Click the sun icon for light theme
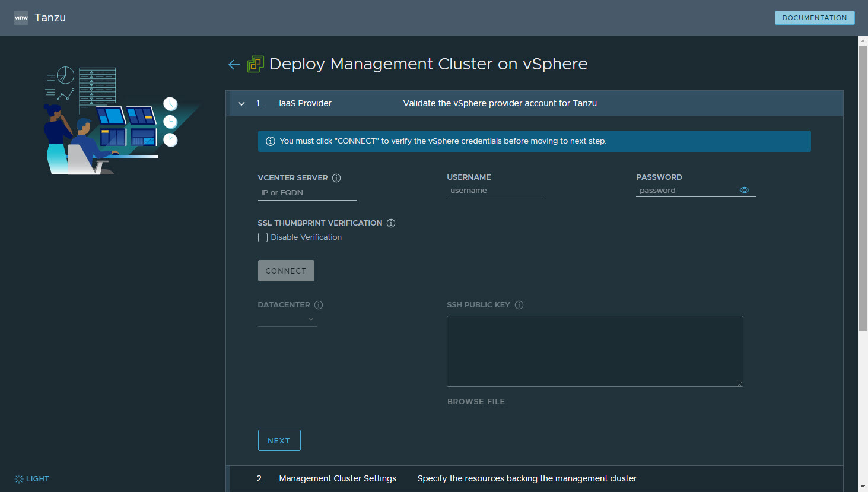868x492 pixels. 19,479
